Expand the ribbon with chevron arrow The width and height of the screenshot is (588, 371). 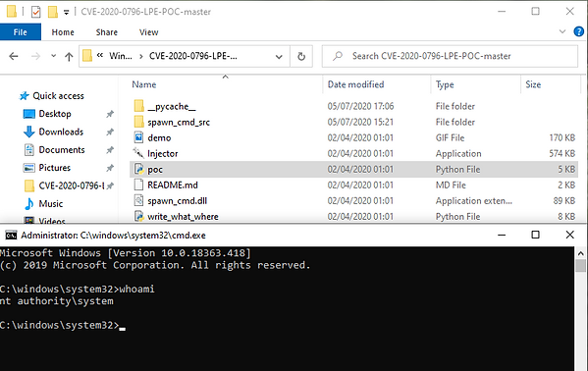[562, 31]
